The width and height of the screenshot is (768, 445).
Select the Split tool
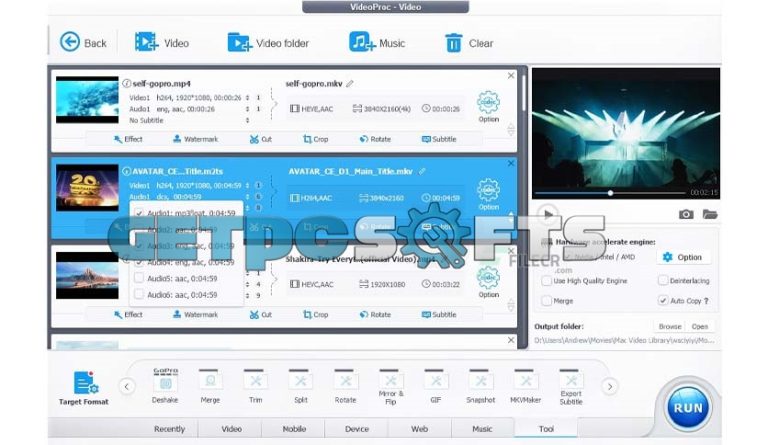[300, 386]
